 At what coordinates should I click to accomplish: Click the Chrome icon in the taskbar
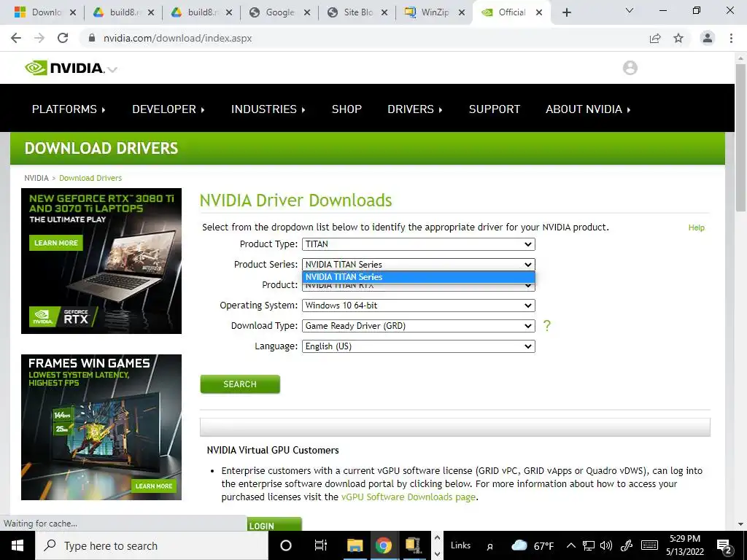click(384, 545)
